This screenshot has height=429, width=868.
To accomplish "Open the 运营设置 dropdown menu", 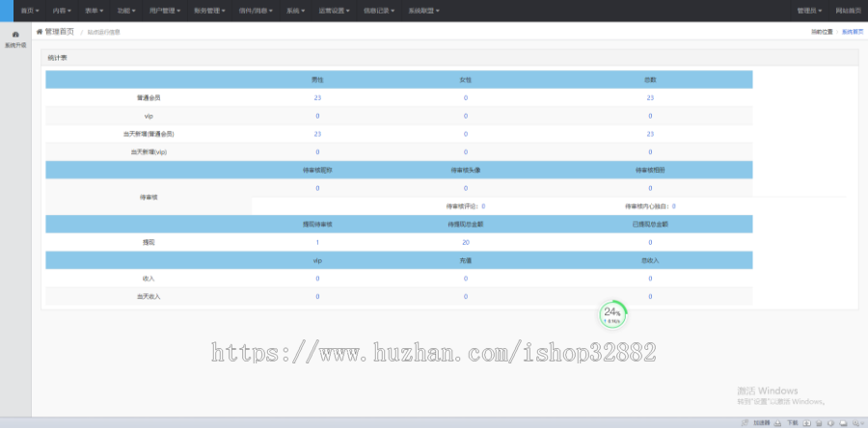I will pos(335,11).
